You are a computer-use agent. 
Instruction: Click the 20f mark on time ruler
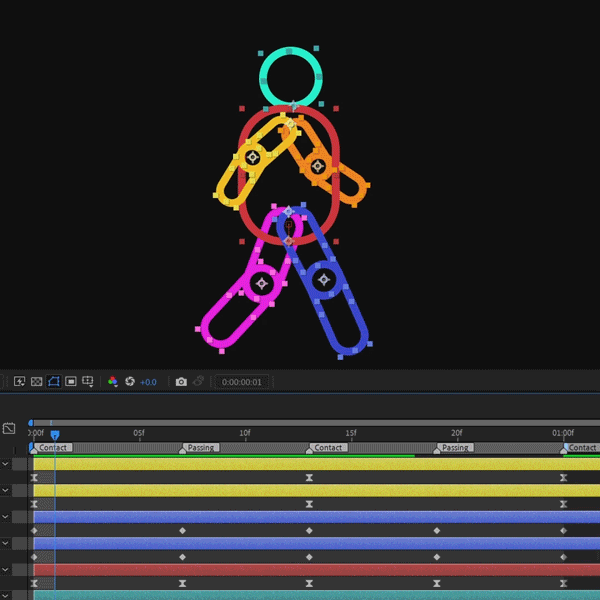pyautogui.click(x=457, y=433)
